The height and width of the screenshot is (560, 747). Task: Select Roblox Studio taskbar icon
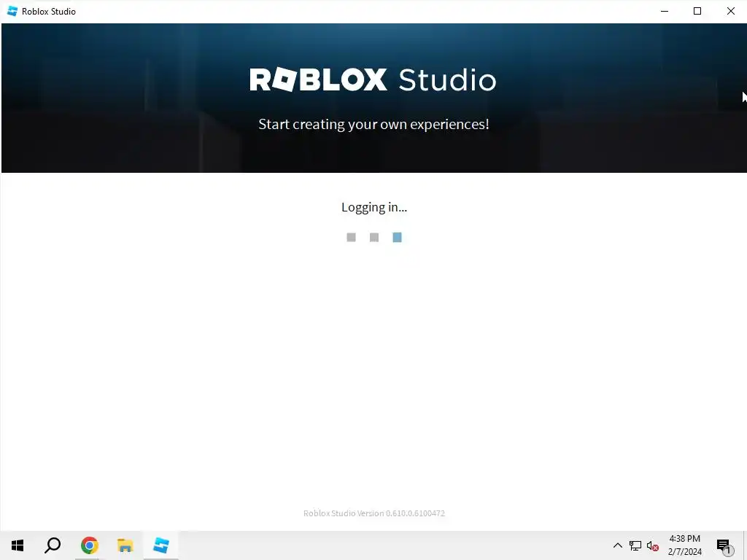160,545
